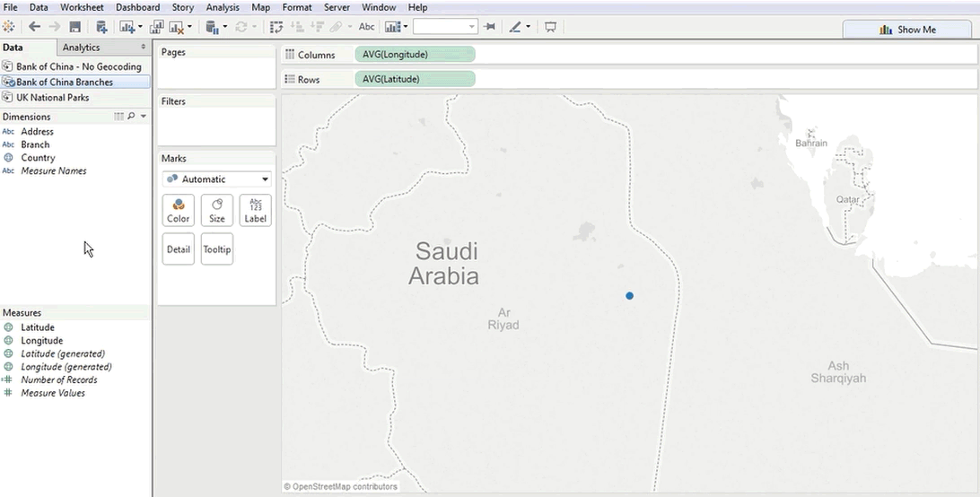
Task: Open the Automatic mark type dropdown
Action: tap(216, 179)
